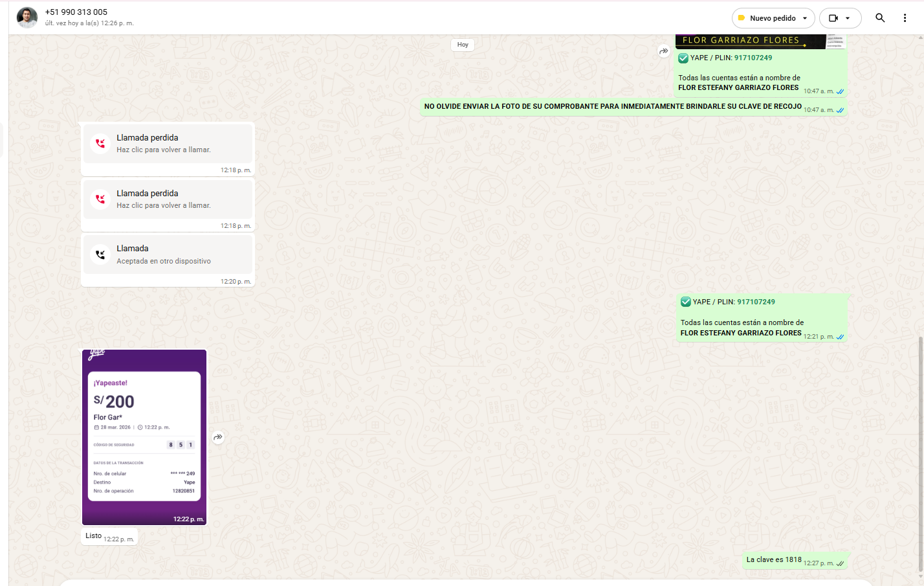The image size is (924, 586).
Task: Forward the Yape receipt image
Action: [218, 437]
